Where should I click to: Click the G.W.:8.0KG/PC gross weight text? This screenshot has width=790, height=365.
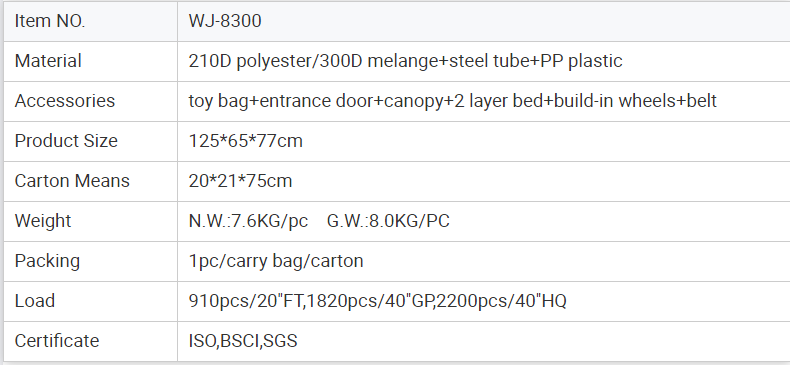388,221
